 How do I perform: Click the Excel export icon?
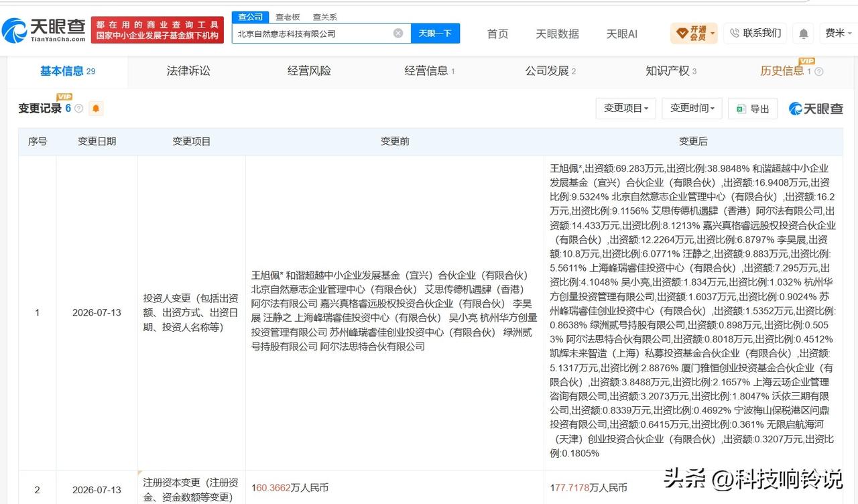741,109
